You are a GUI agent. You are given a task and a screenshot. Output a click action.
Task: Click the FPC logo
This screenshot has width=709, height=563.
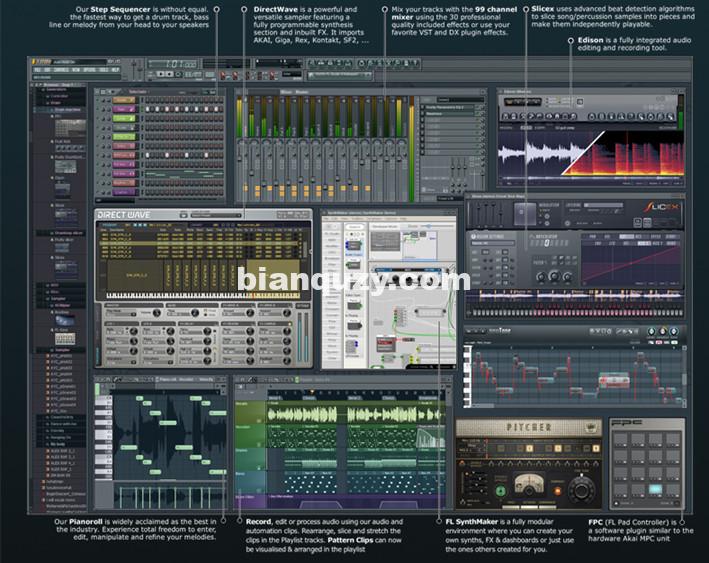pyautogui.click(x=626, y=423)
